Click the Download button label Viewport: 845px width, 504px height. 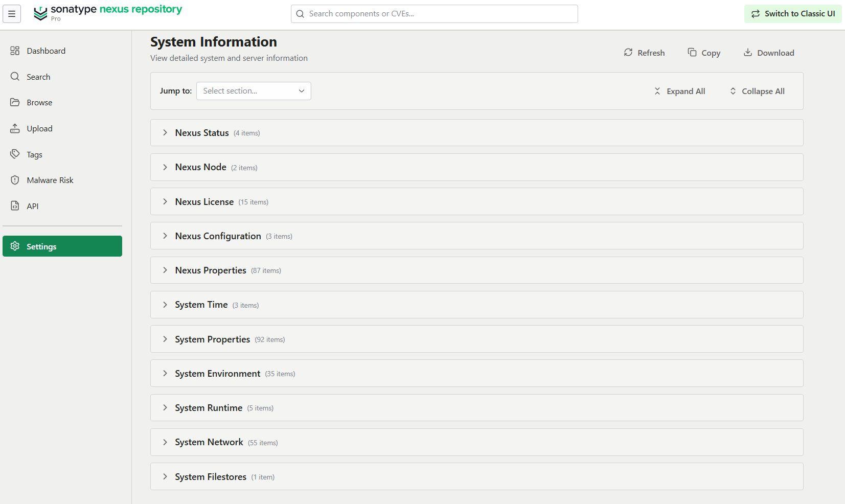click(x=775, y=53)
